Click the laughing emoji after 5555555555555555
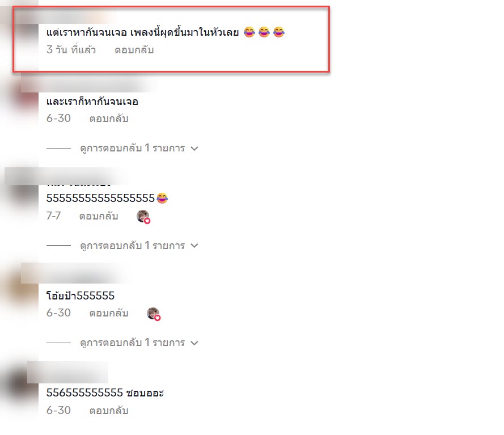 pyautogui.click(x=162, y=198)
